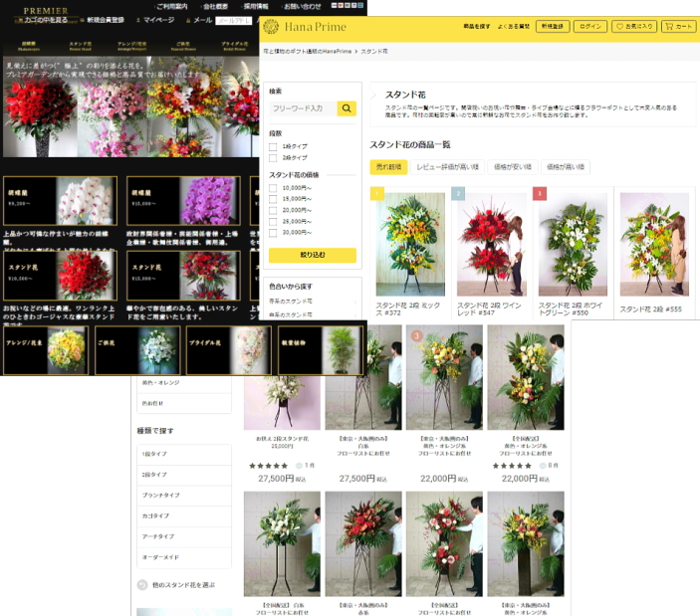Image resolution: width=700 pixels, height=616 pixels.
Task: Open 胡蝶蘭 Phalaenopsis in Premier nav
Action: [x=29, y=46]
